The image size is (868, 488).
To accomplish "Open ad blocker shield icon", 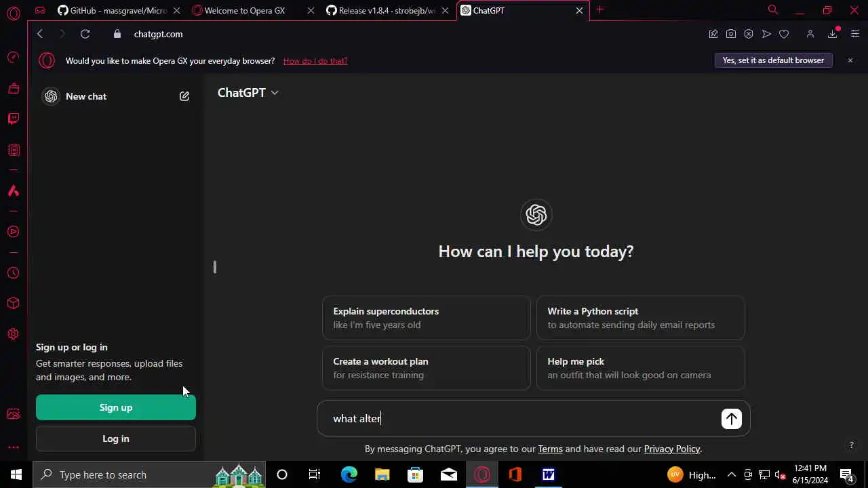I will [x=749, y=34].
